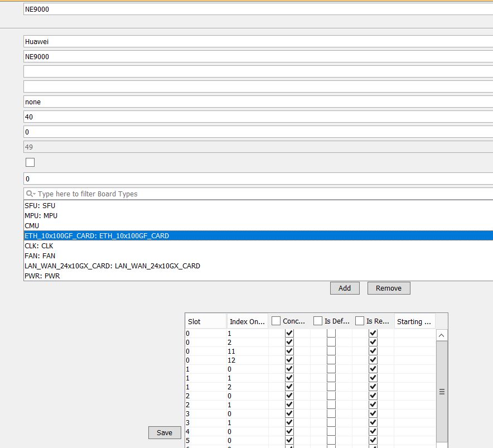Viewport: 493px width, 448px height.
Task: Click the search magnifier icon in Board Types filter
Action: pos(30,194)
